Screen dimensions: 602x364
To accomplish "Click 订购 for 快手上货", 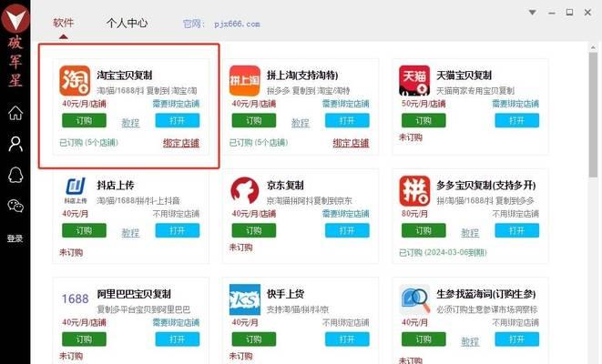I will (254, 339).
